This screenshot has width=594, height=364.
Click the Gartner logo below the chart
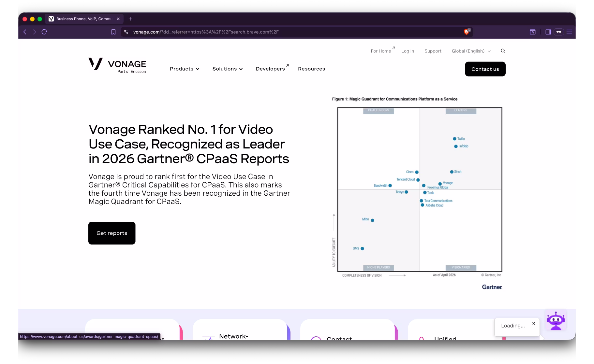tap(492, 287)
